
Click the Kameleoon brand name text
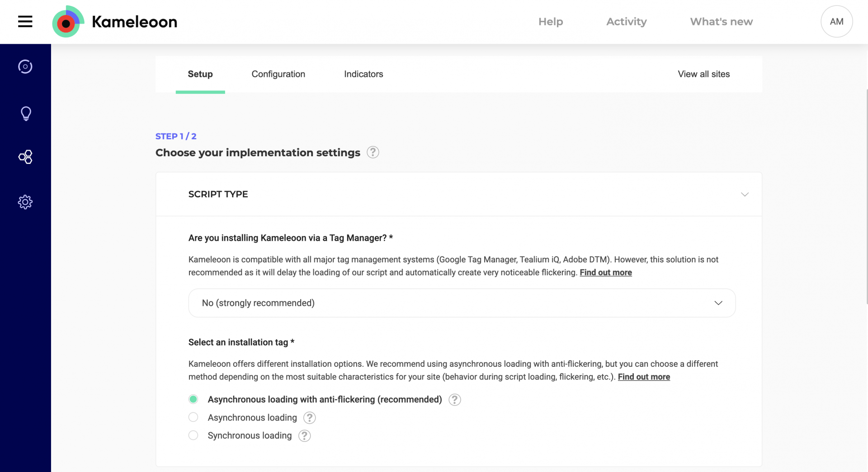point(134,22)
